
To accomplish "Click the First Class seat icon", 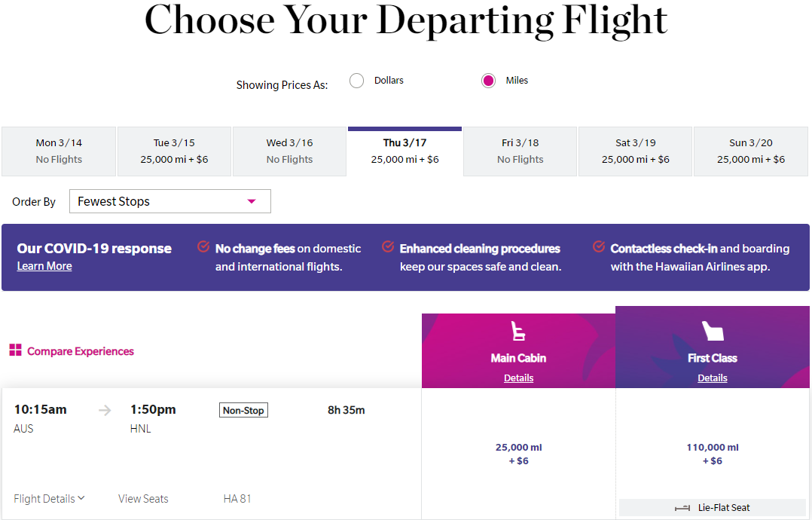I will click(x=712, y=332).
